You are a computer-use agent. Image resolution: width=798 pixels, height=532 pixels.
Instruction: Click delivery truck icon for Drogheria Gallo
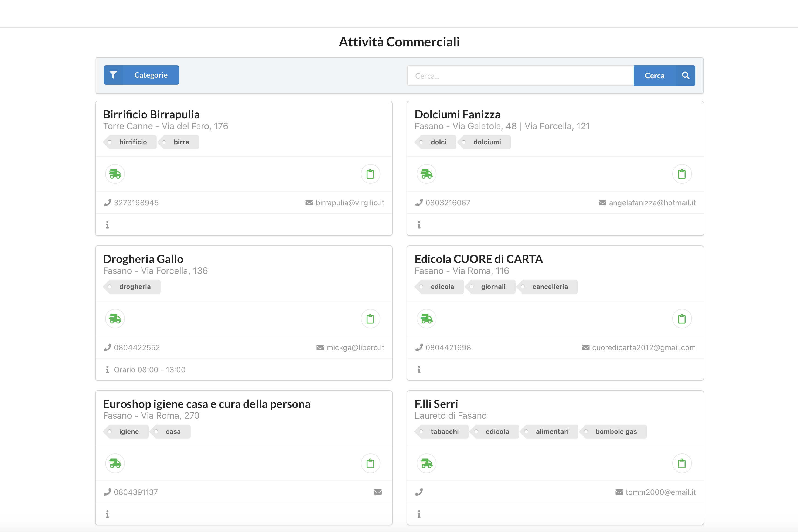point(115,319)
